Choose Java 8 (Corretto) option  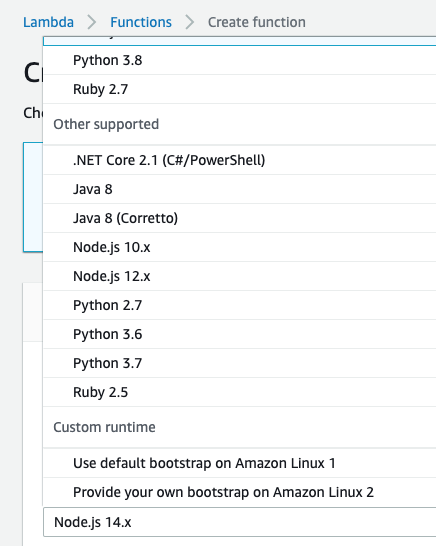240,218
